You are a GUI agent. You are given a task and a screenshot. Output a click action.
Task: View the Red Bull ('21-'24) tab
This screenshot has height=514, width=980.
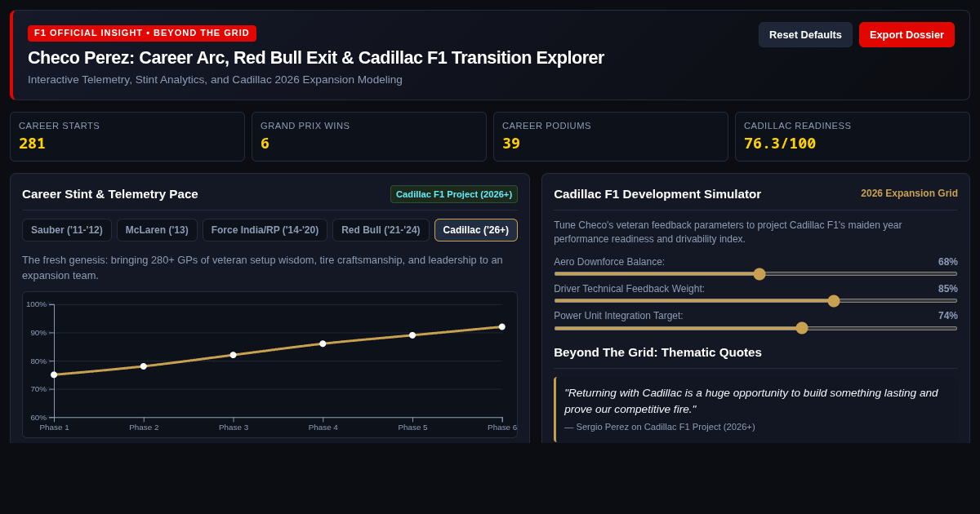pyautogui.click(x=381, y=230)
